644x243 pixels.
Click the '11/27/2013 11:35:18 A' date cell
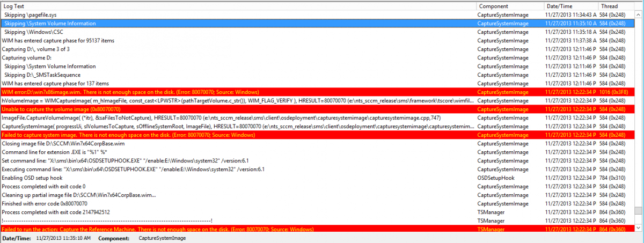tap(571, 32)
